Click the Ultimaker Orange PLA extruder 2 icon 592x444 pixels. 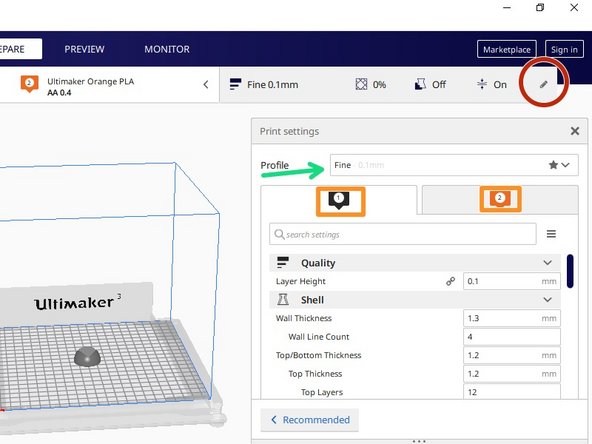click(x=29, y=84)
